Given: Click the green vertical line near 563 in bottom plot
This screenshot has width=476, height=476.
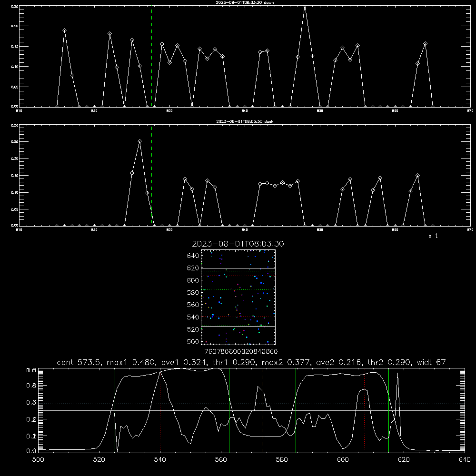Looking at the screenshot, I should (x=229, y=410).
